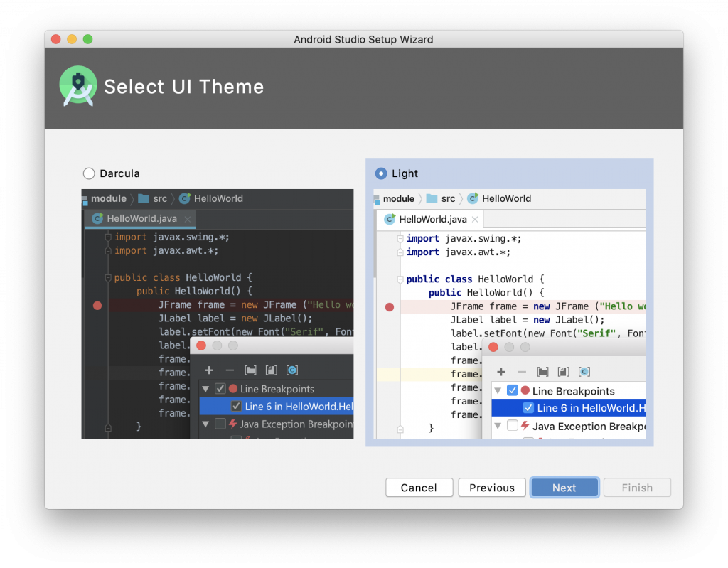The width and height of the screenshot is (728, 568).
Task: Select the Darcula theme radio button
Action: pyautogui.click(x=89, y=173)
